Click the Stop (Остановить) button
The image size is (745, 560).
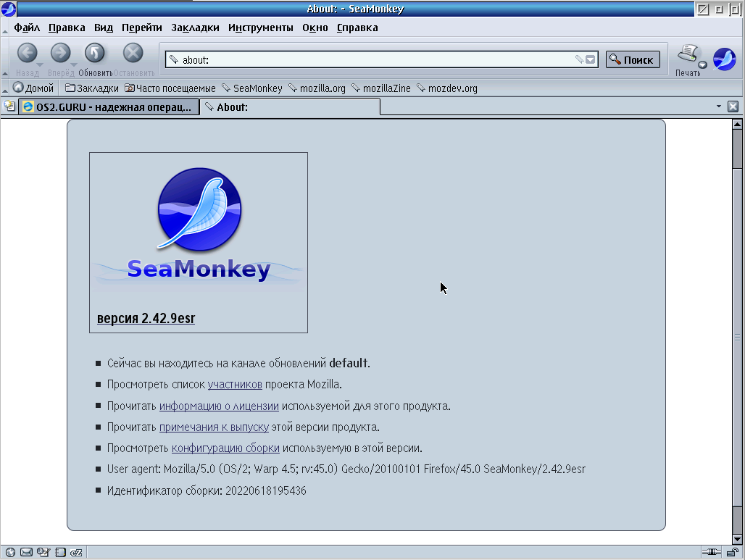[x=133, y=53]
